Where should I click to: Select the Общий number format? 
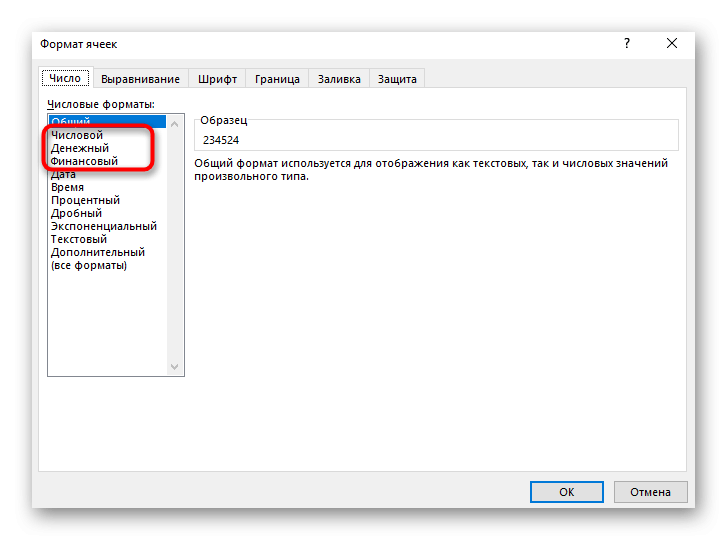tap(107, 121)
